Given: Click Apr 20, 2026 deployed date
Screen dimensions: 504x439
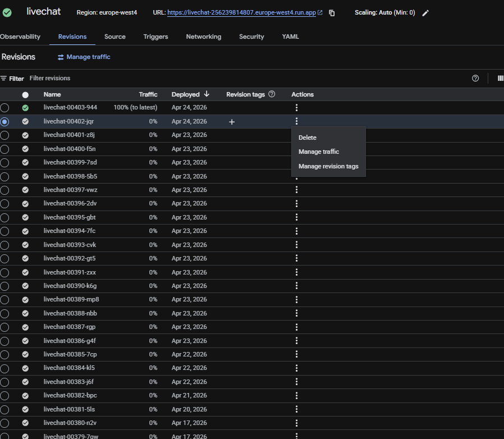Looking at the screenshot, I should pos(189,409).
